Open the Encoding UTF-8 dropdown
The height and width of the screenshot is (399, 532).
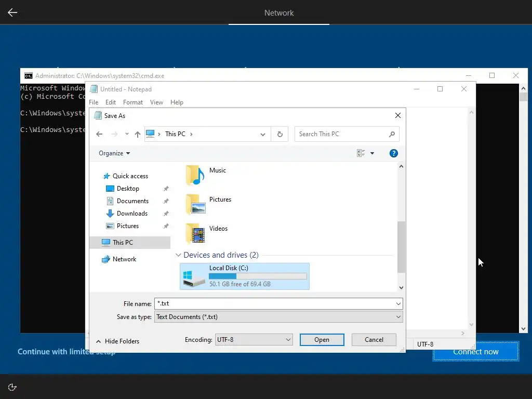coord(254,340)
